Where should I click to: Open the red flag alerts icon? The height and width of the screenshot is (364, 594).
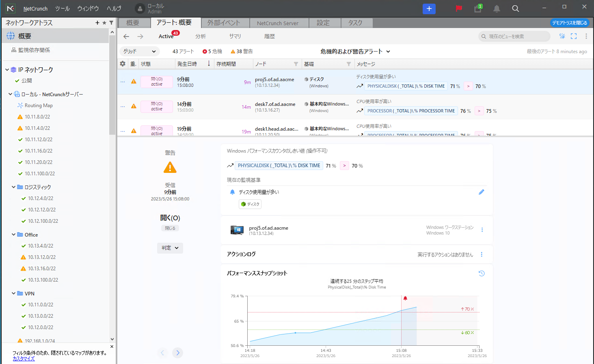[x=459, y=9]
